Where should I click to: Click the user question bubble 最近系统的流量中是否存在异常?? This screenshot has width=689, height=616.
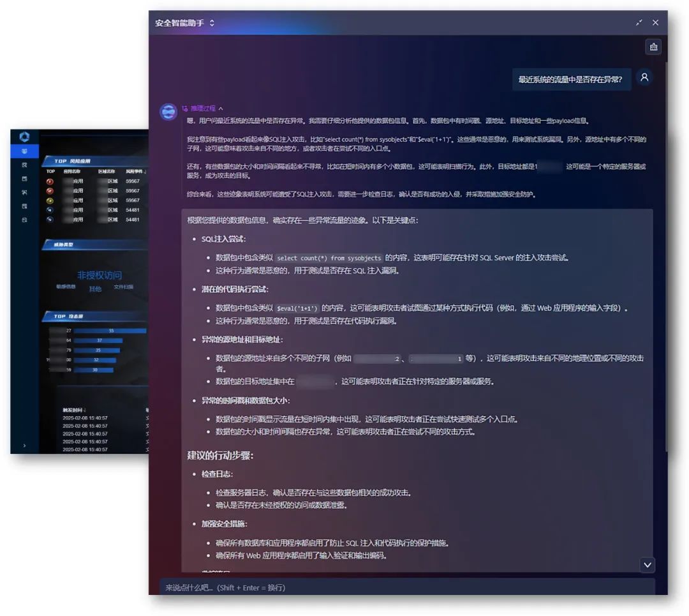(571, 80)
